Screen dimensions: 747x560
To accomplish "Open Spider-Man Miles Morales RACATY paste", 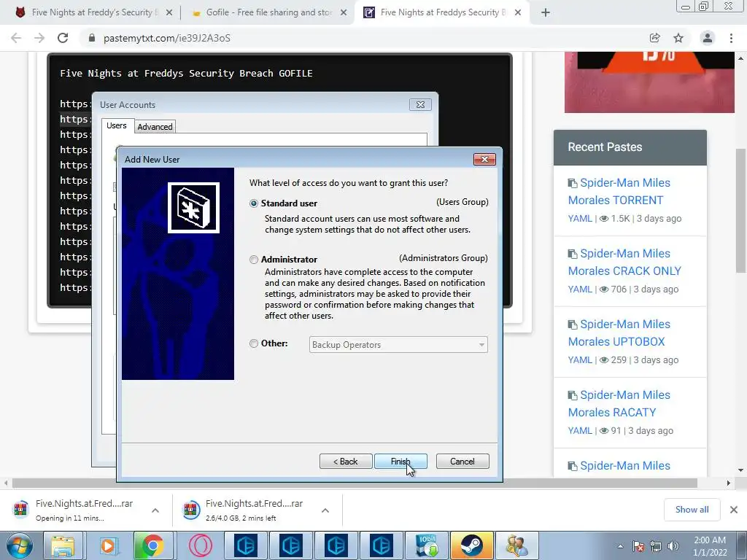I will click(x=619, y=403).
